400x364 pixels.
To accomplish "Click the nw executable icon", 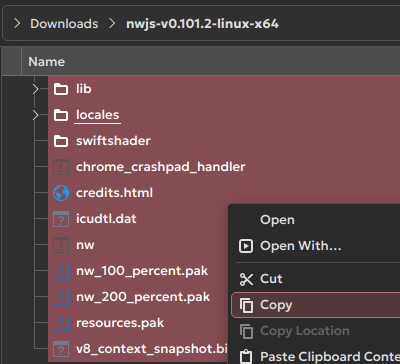I will click(x=61, y=245).
